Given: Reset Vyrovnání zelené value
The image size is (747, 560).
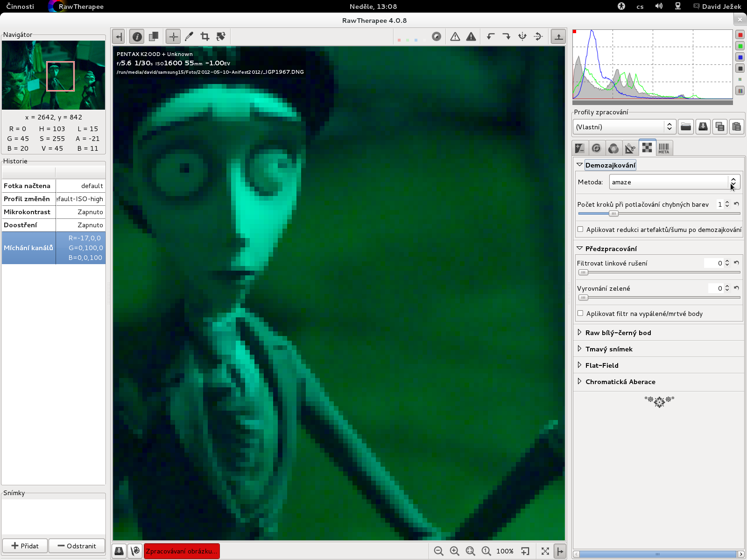Looking at the screenshot, I should tap(736, 288).
